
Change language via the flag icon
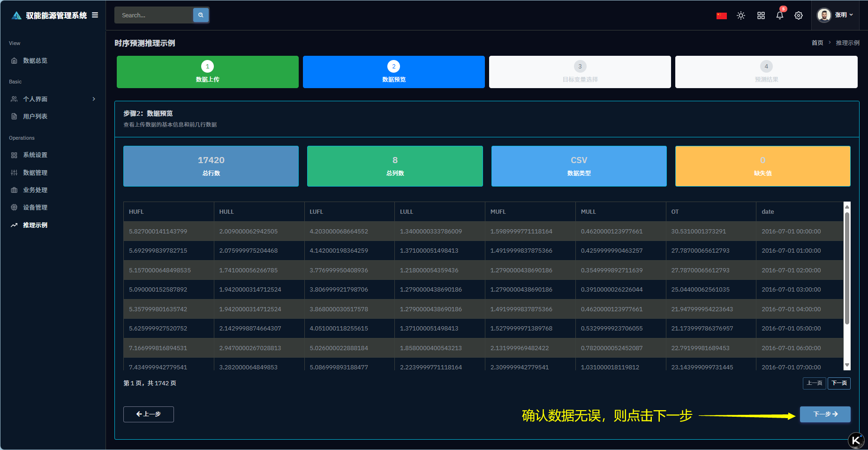point(721,15)
